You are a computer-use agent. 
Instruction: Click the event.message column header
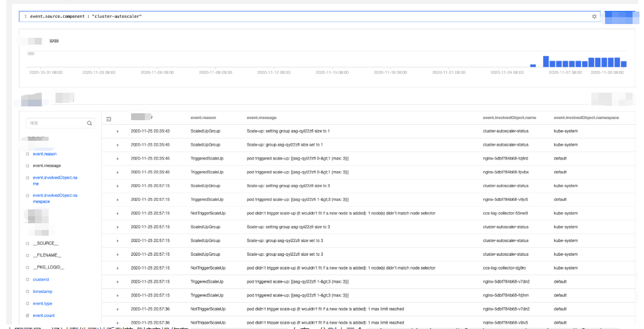(x=262, y=118)
